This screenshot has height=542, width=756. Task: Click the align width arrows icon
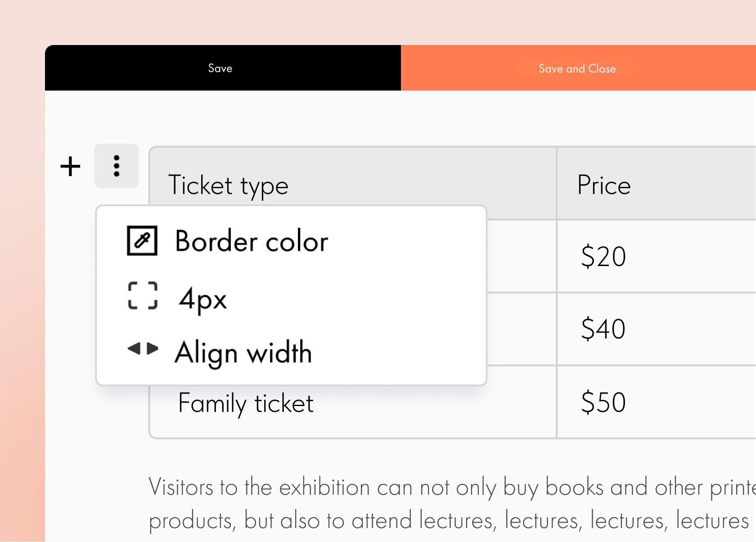coord(143,348)
